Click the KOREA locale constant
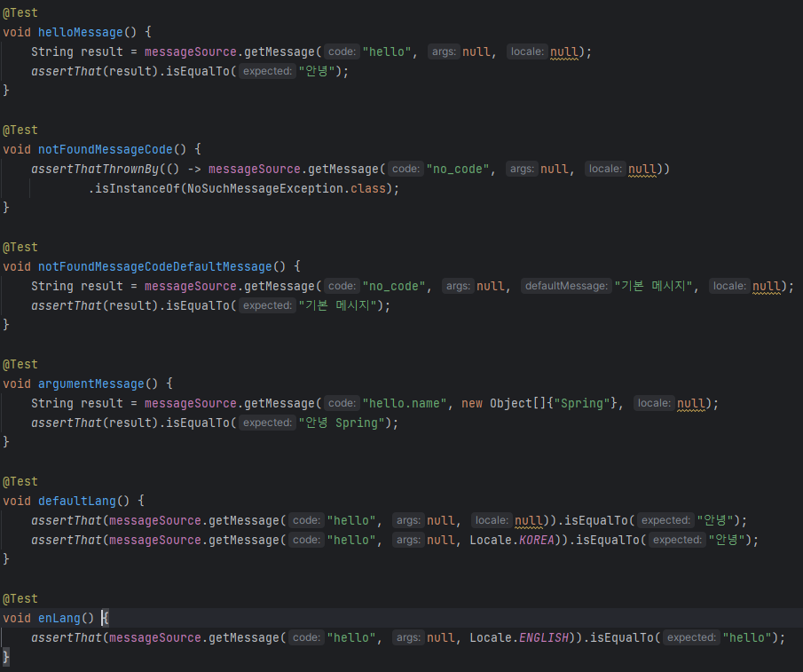The image size is (803, 672). [x=537, y=541]
